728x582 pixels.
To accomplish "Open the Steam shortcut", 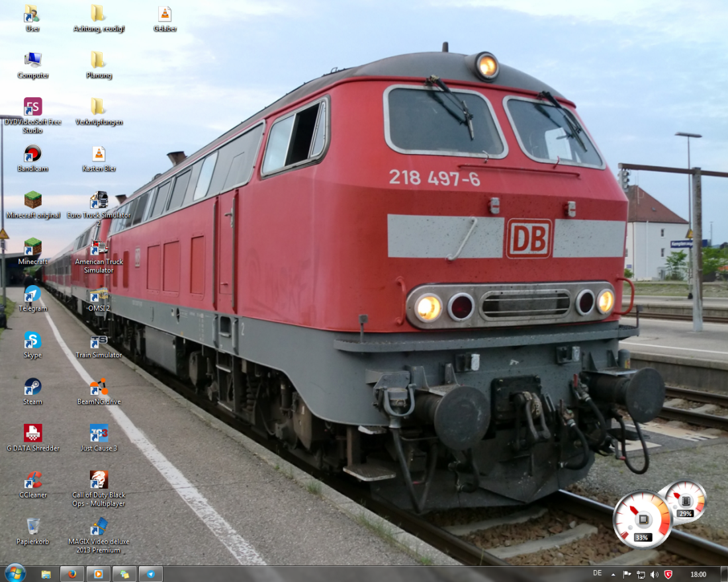I will pyautogui.click(x=32, y=392).
